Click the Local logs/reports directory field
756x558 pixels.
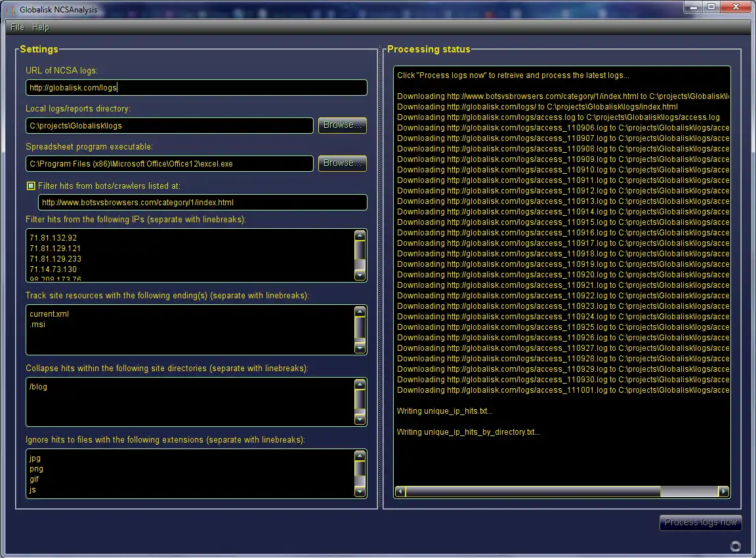169,126
